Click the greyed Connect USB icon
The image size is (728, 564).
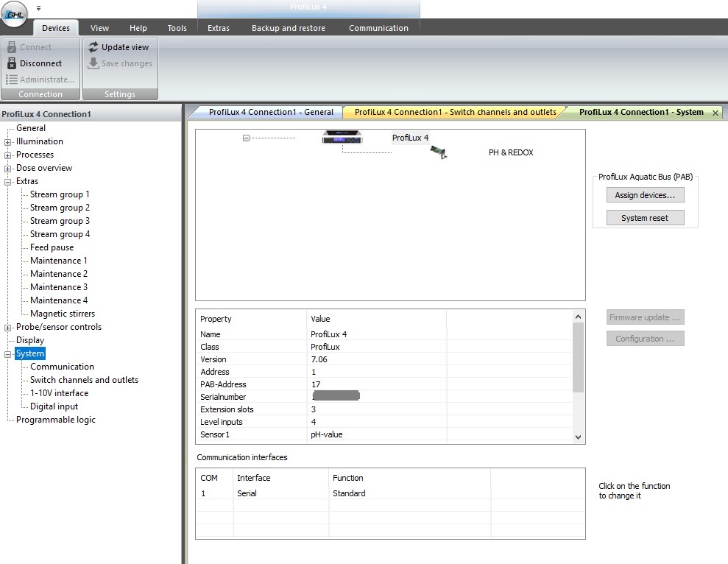click(12, 47)
